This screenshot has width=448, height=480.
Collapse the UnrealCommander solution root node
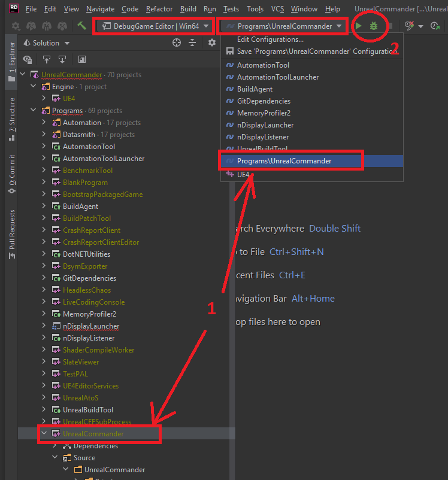point(23,74)
